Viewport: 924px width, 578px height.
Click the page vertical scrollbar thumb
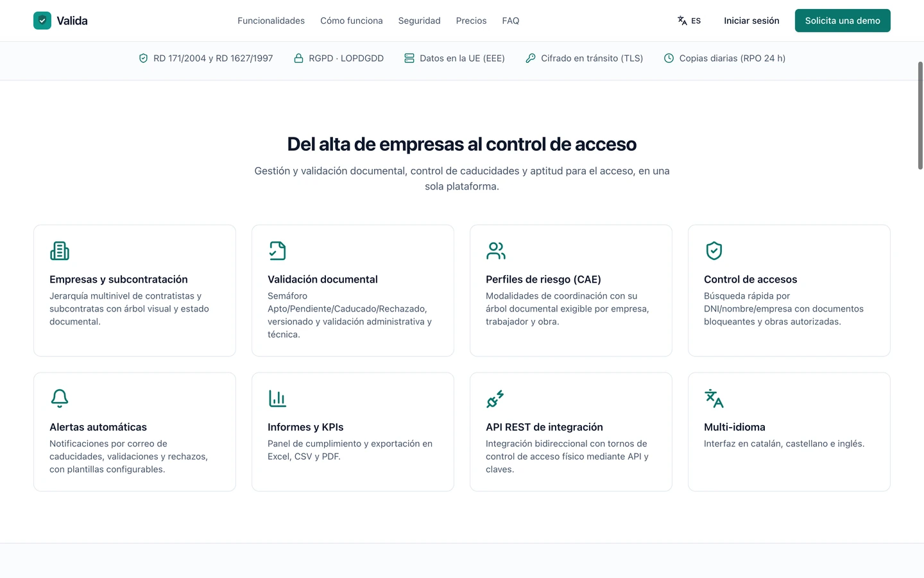pyautogui.click(x=920, y=116)
